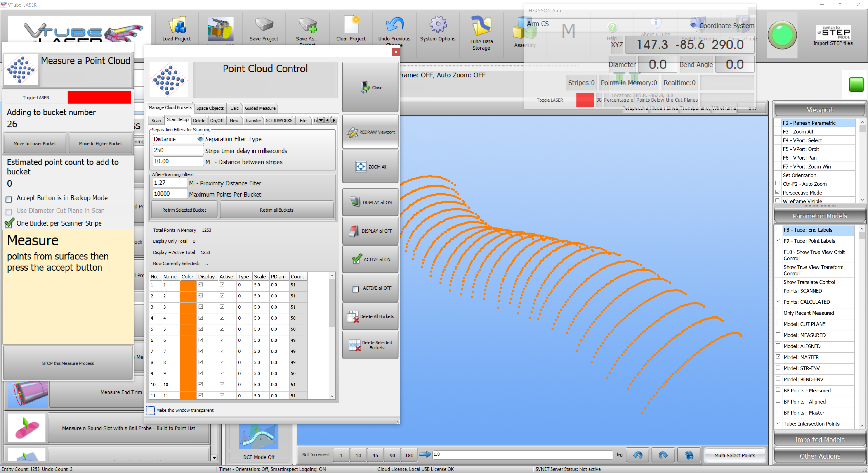Image resolution: width=868 pixels, height=473 pixels.
Task: Click DISPLAY all ON button
Action: pos(370,202)
